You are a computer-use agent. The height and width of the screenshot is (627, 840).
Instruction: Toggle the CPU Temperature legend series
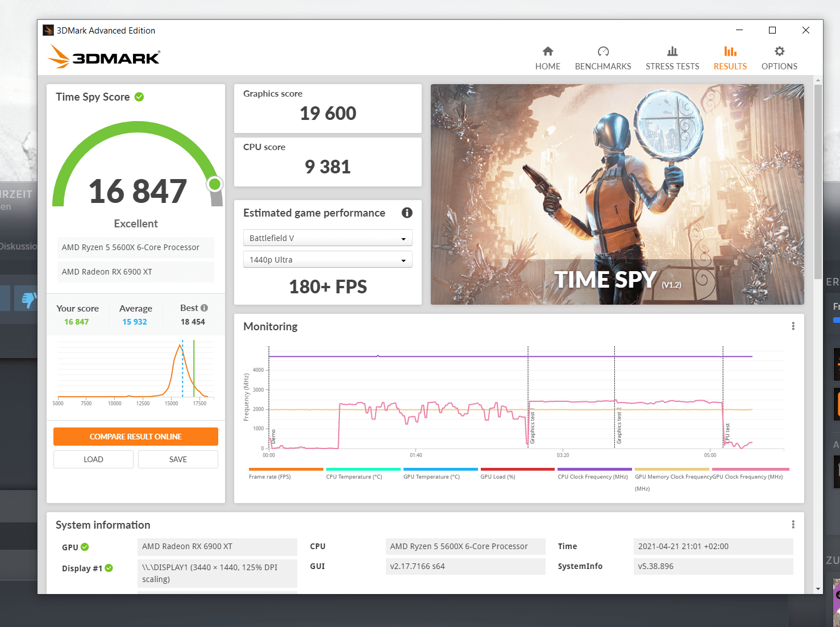point(363,474)
